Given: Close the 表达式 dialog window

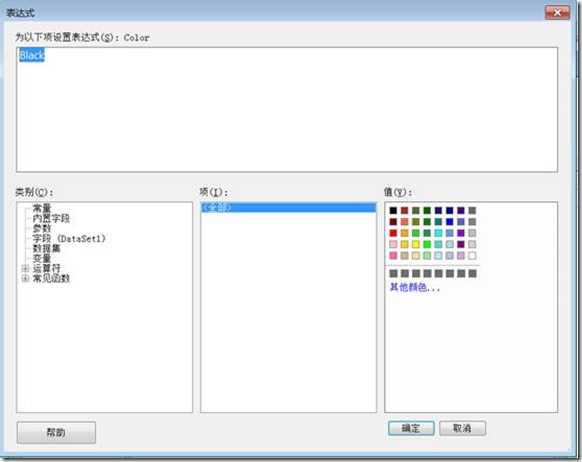Looking at the screenshot, I should coord(557,13).
